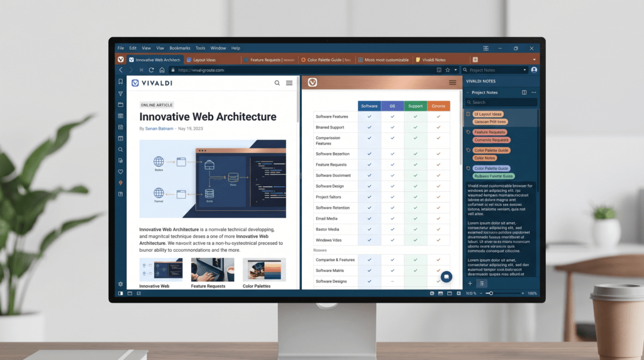
Task: Open the Bookmarks menu
Action: pyautogui.click(x=179, y=48)
